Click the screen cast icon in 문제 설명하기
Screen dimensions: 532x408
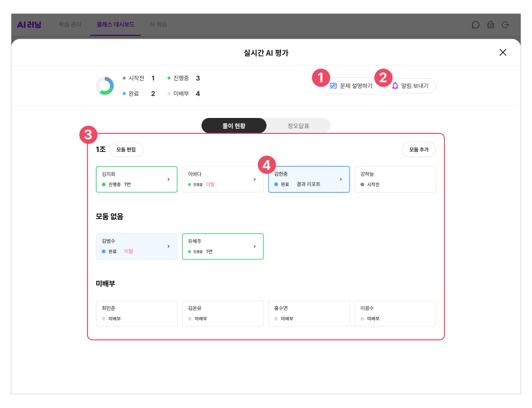coord(333,86)
